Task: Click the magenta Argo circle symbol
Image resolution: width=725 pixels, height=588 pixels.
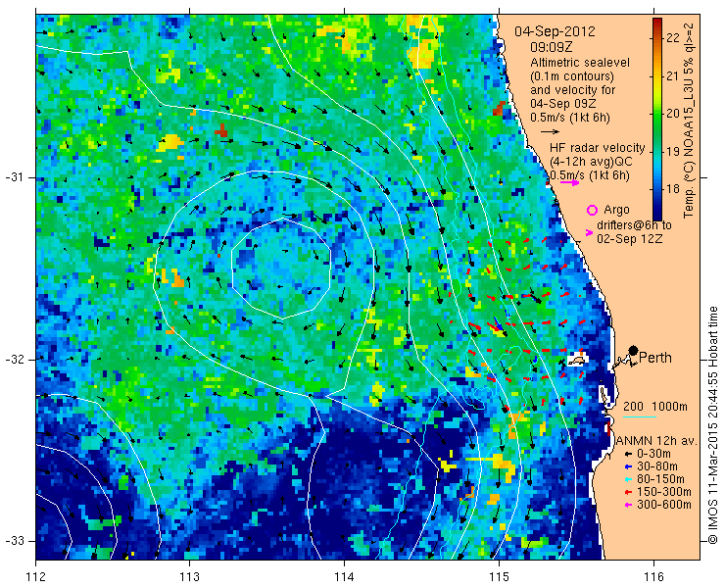Action: point(592,210)
